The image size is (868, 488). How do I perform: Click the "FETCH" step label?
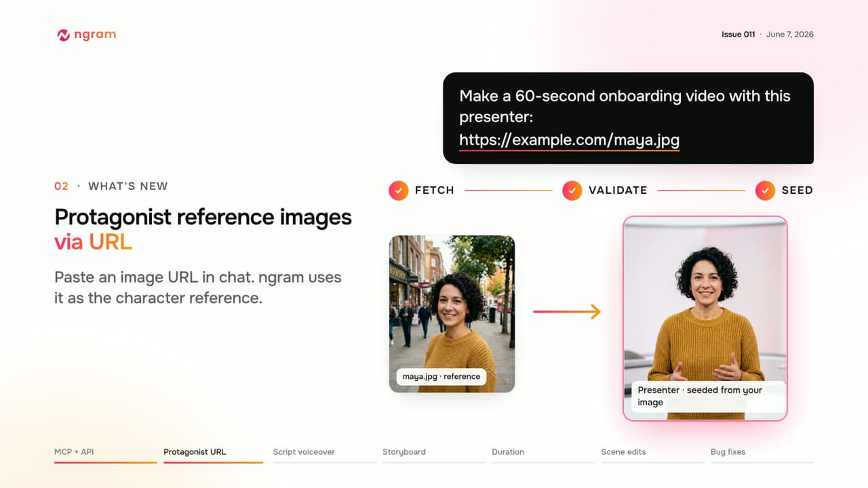point(435,190)
